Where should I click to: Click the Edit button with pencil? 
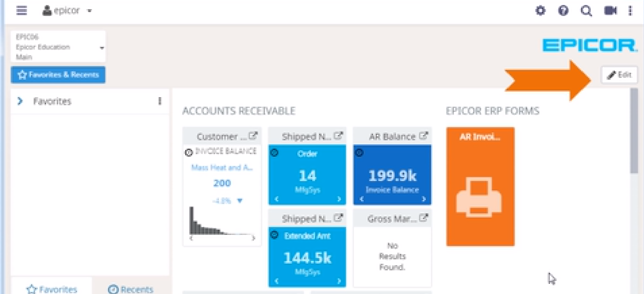click(x=619, y=75)
